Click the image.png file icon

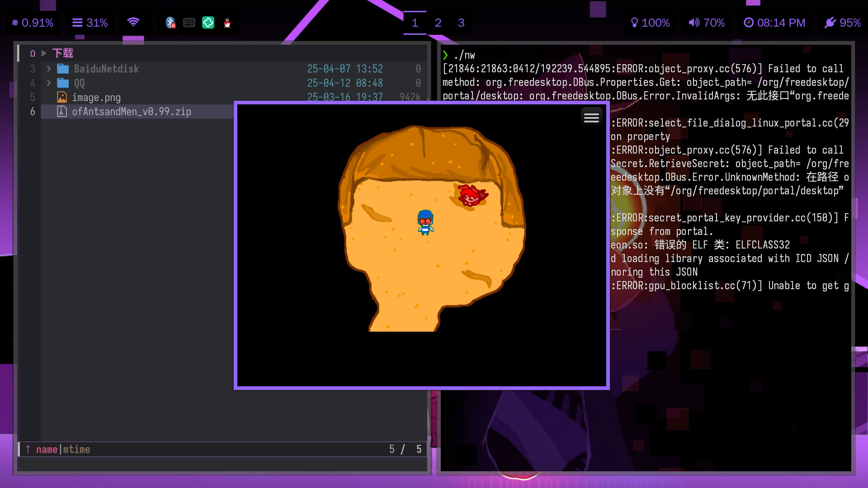point(62,97)
